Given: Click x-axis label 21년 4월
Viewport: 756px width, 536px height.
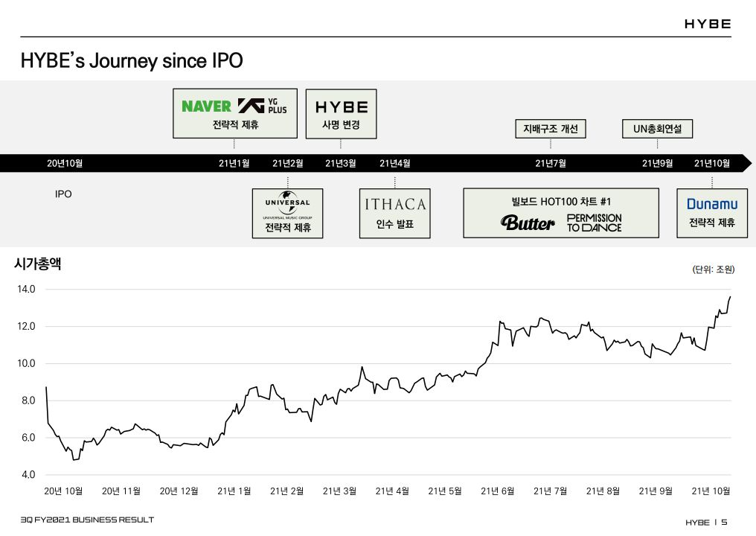Looking at the screenshot, I should pyautogui.click(x=392, y=491).
